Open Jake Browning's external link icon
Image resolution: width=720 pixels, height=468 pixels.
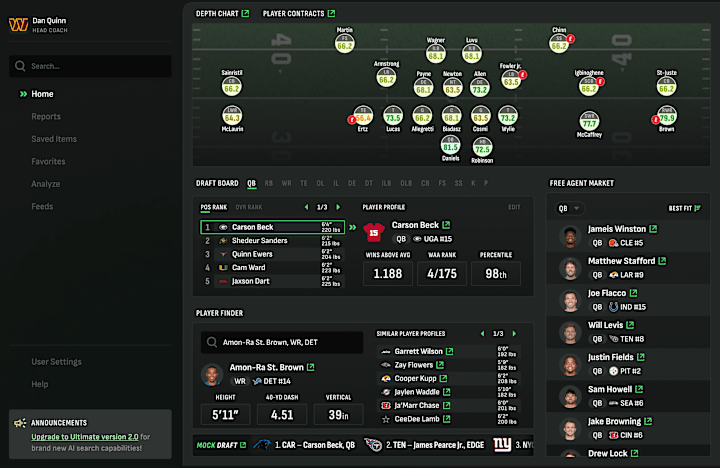pyautogui.click(x=648, y=421)
